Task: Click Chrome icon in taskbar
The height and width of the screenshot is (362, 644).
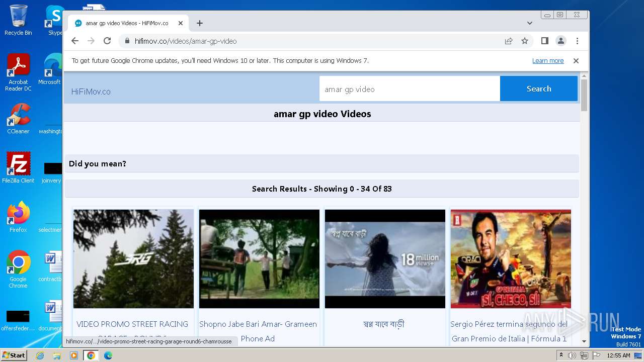Action: coord(91,355)
